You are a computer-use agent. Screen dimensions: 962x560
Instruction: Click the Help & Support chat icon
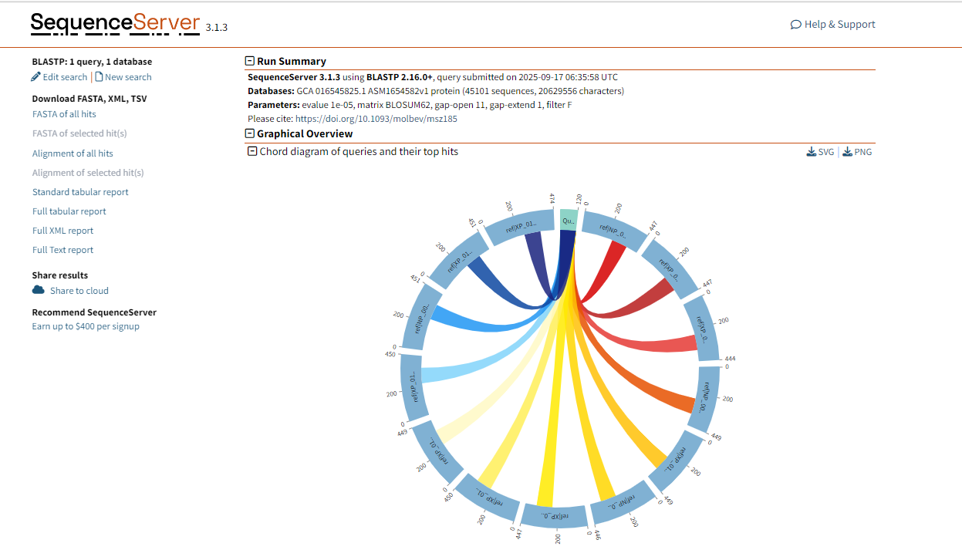coord(795,25)
